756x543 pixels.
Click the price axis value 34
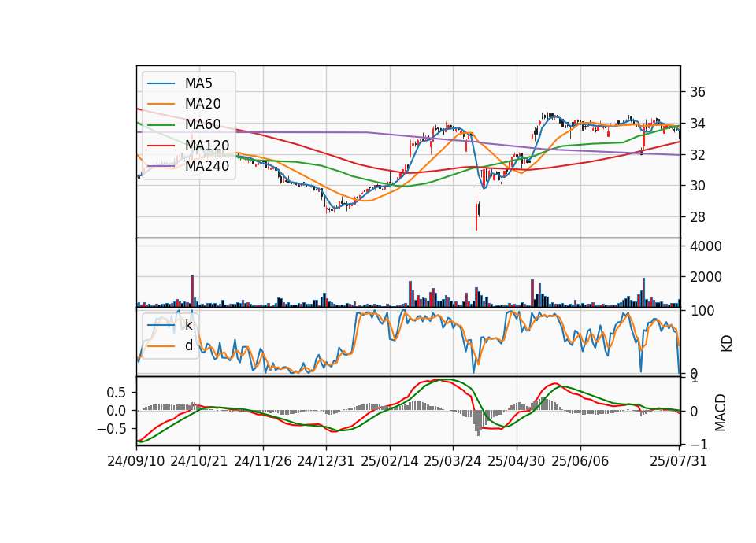pyautogui.click(x=697, y=124)
